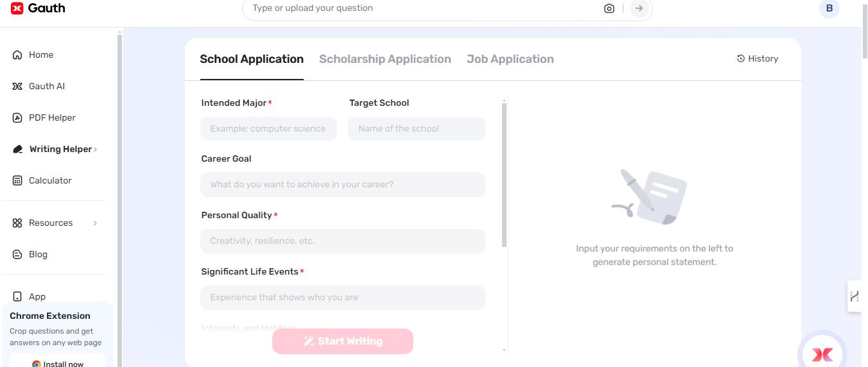
Task: Open Gauth AI from sidebar
Action: (46, 86)
